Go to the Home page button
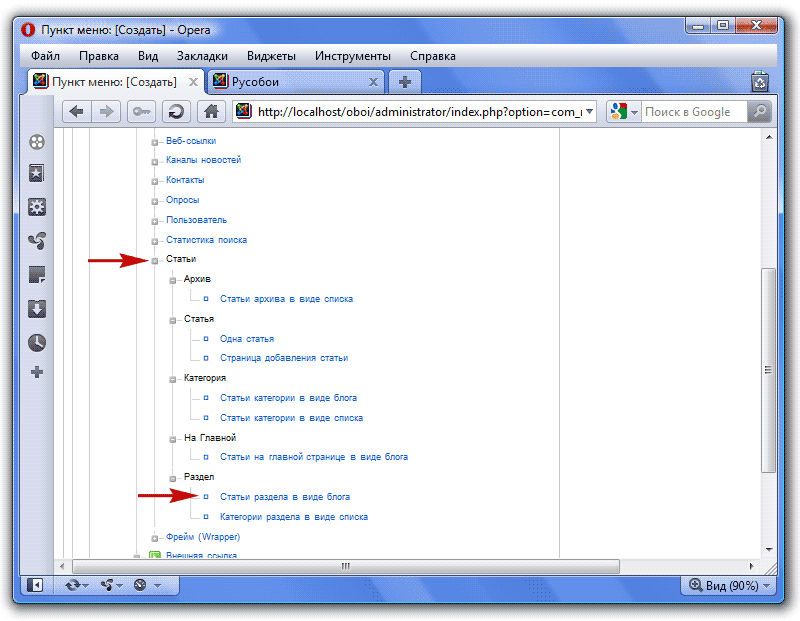Screen dimensions: 800x621 click(210, 112)
